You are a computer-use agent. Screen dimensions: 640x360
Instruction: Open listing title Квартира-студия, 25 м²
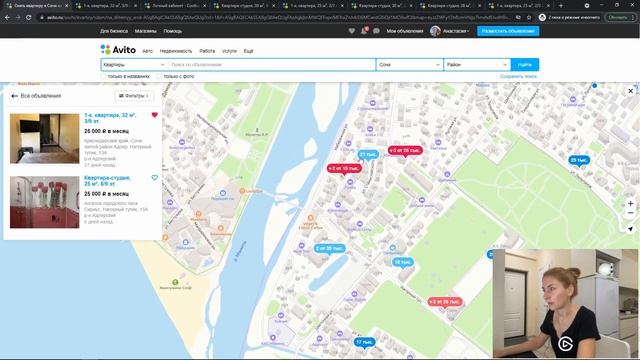point(107,181)
